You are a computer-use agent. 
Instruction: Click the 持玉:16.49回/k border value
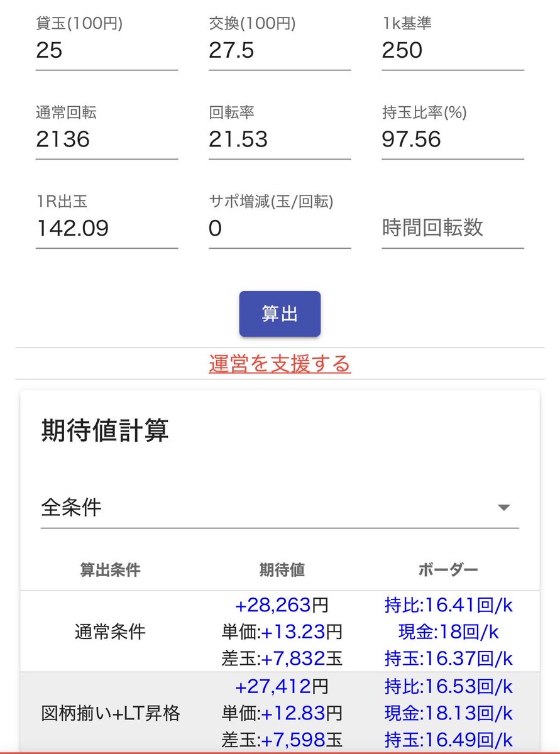(448, 740)
